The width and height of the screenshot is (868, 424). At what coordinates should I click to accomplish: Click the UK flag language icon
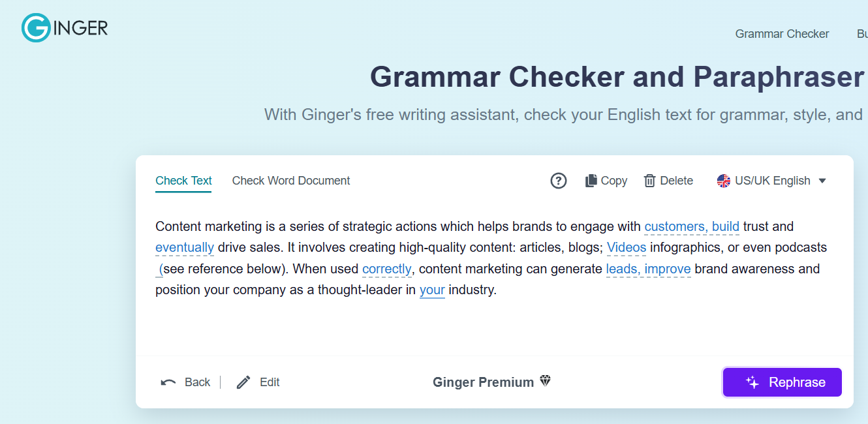[x=723, y=181]
